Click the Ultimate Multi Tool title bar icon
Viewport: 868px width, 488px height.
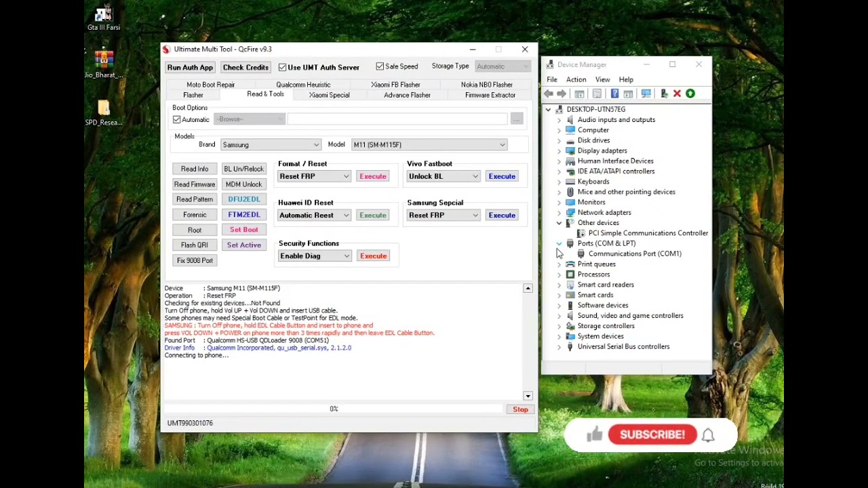click(x=166, y=49)
